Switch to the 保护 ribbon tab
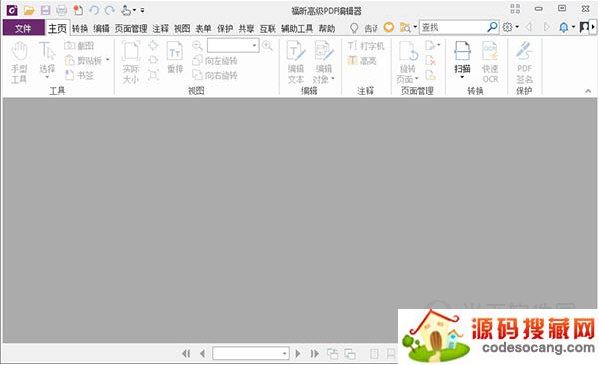The image size is (599, 365). [225, 28]
